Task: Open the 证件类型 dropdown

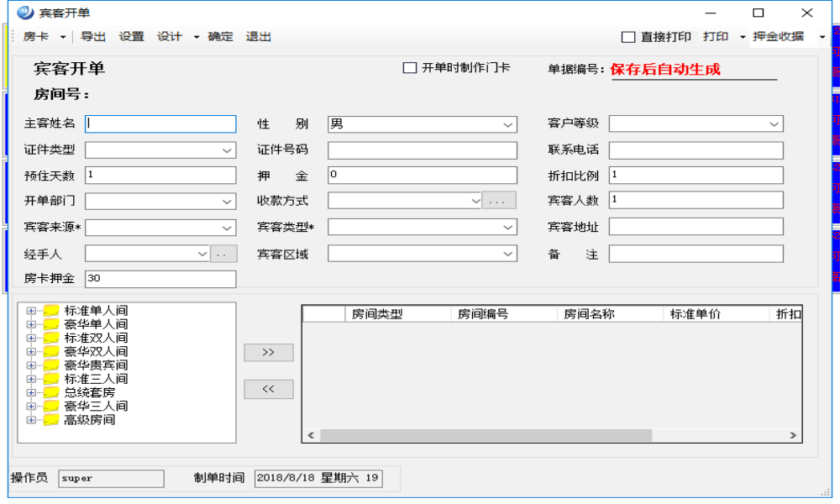Action: (x=227, y=150)
